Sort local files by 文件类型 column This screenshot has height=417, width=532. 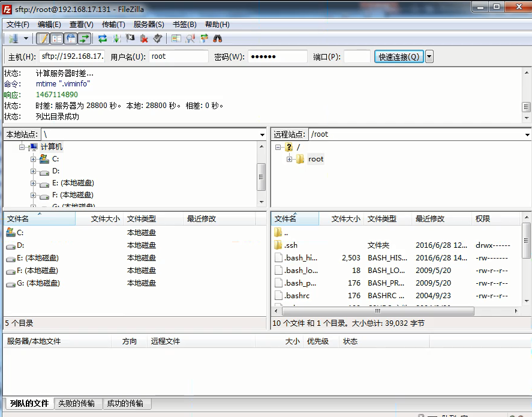[154, 219]
